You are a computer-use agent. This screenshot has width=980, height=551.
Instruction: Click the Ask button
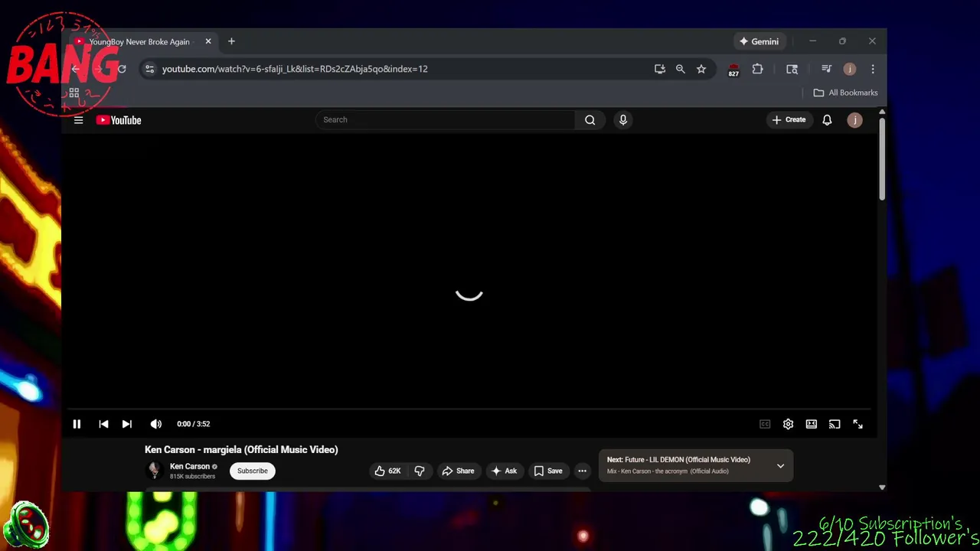[x=505, y=471]
